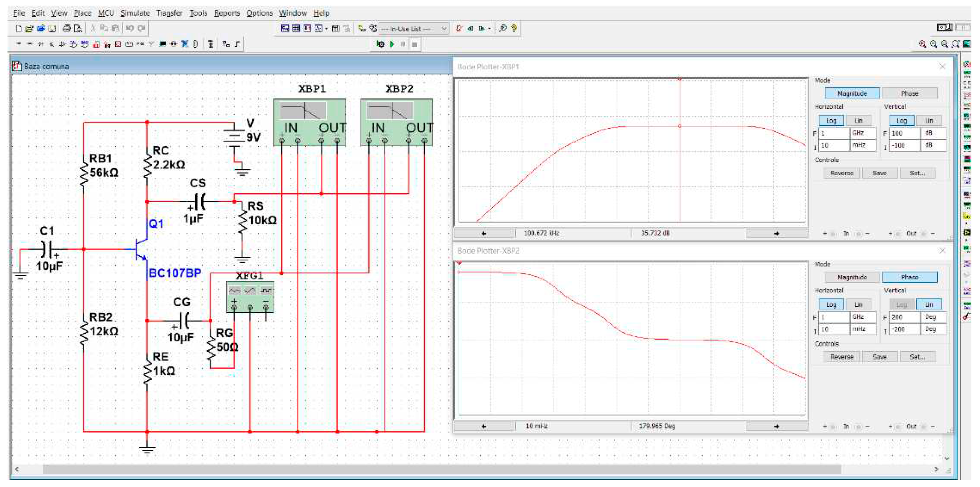
Task: Click the Help question mark icon
Action: click(x=514, y=29)
